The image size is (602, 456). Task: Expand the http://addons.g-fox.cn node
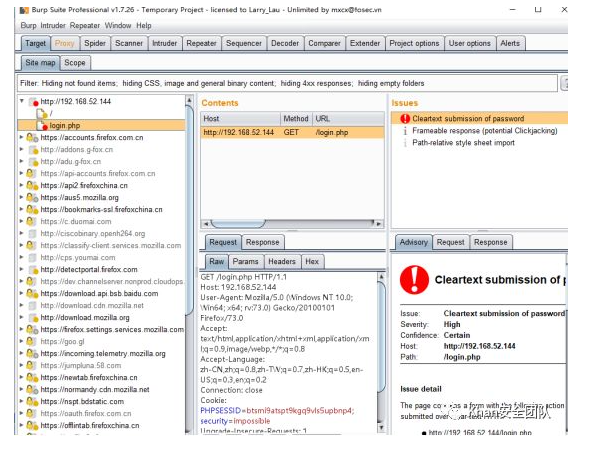(x=22, y=149)
